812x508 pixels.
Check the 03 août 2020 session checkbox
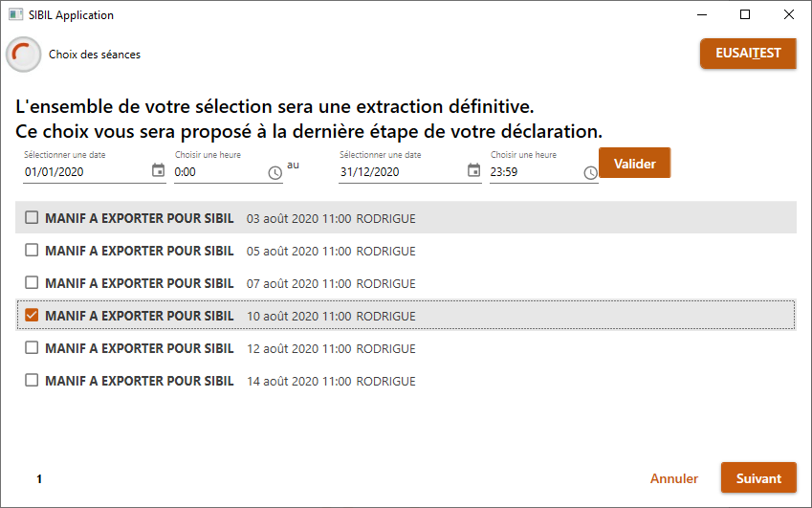pyautogui.click(x=32, y=217)
